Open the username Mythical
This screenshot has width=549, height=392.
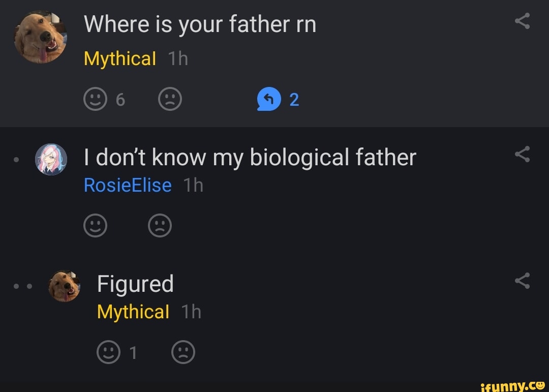pyautogui.click(x=120, y=58)
